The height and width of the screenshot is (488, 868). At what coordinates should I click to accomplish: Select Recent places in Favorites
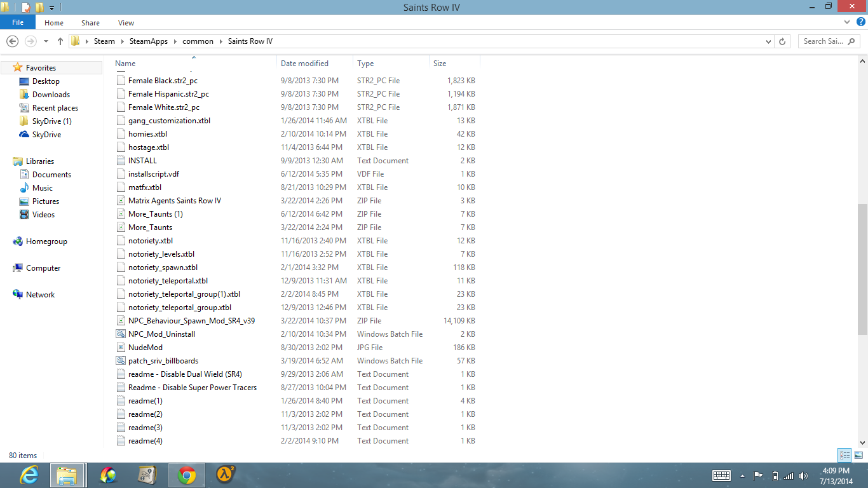(x=55, y=108)
